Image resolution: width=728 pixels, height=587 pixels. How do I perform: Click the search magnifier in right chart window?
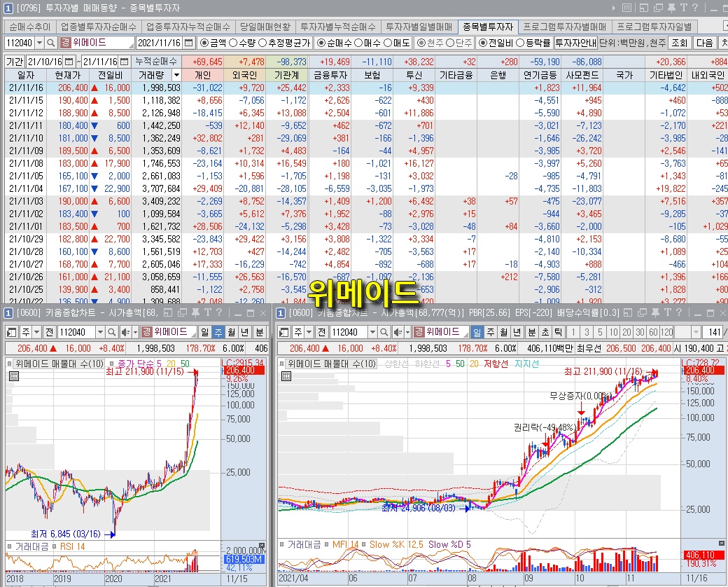click(x=384, y=332)
